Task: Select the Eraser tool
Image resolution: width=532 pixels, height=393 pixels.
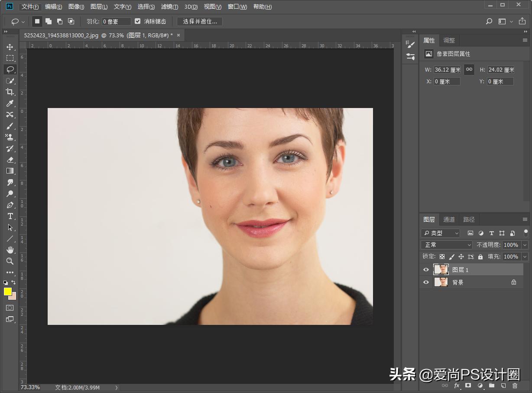Action: (x=10, y=160)
